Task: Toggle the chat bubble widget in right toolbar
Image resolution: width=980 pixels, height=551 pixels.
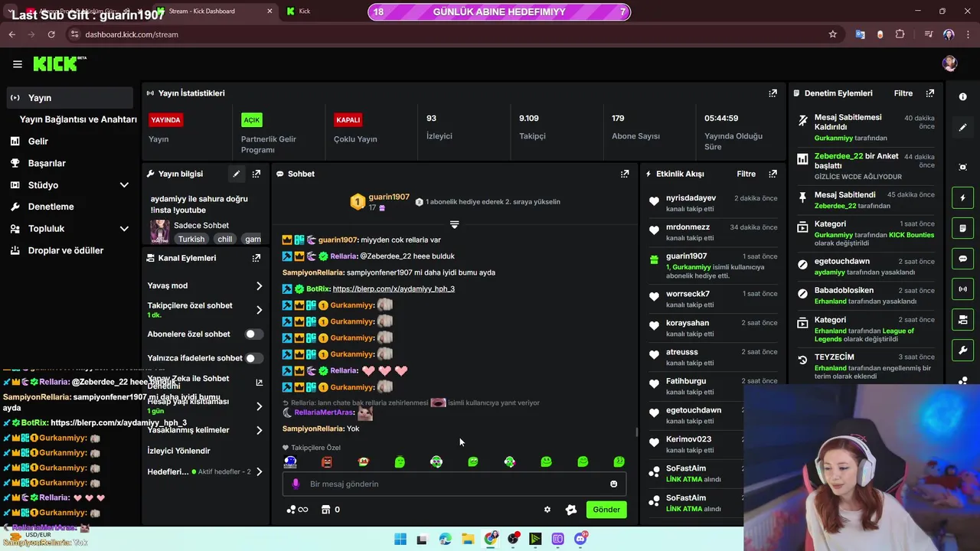Action: tap(963, 259)
